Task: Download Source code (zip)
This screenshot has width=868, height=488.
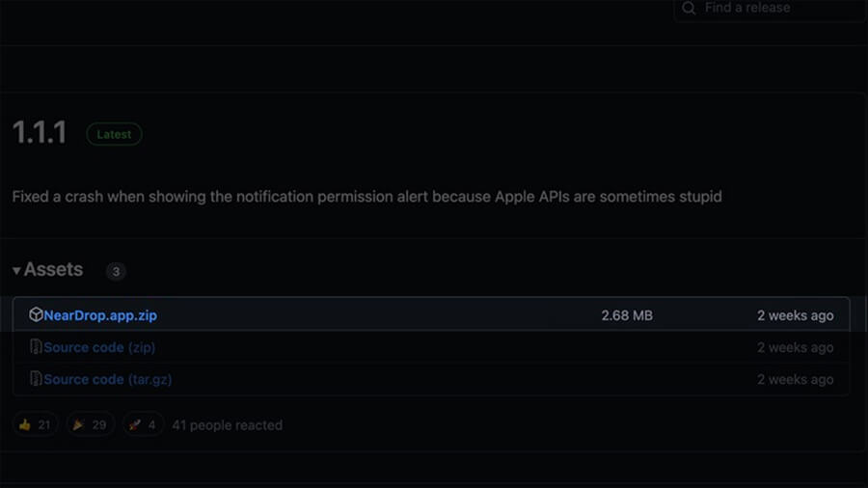Action: (x=99, y=347)
